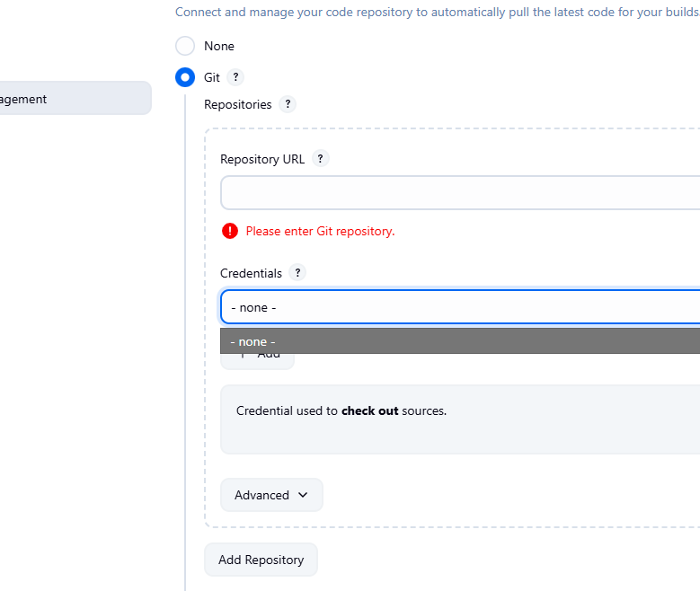Show help for Repository URL
Viewport: 700px width, 591px height.
321,159
